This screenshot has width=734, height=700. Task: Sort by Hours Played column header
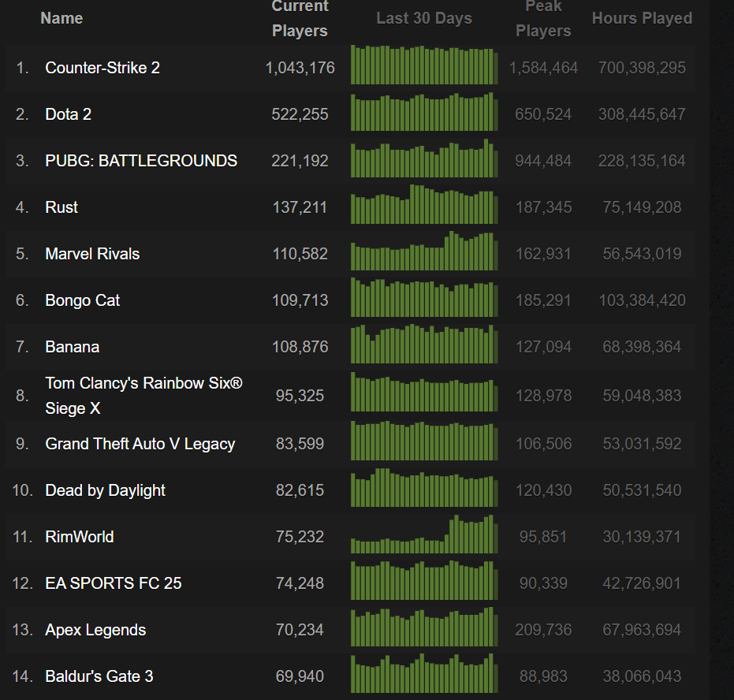tap(642, 18)
